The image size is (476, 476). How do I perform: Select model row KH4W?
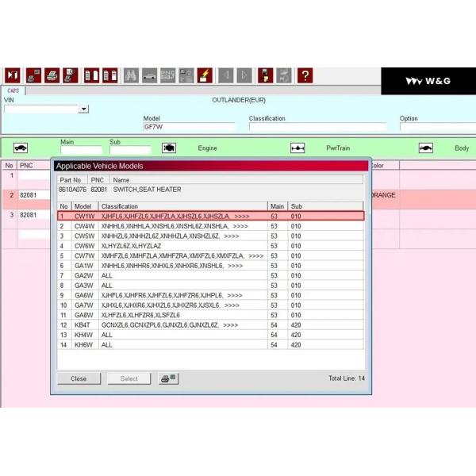point(211,335)
